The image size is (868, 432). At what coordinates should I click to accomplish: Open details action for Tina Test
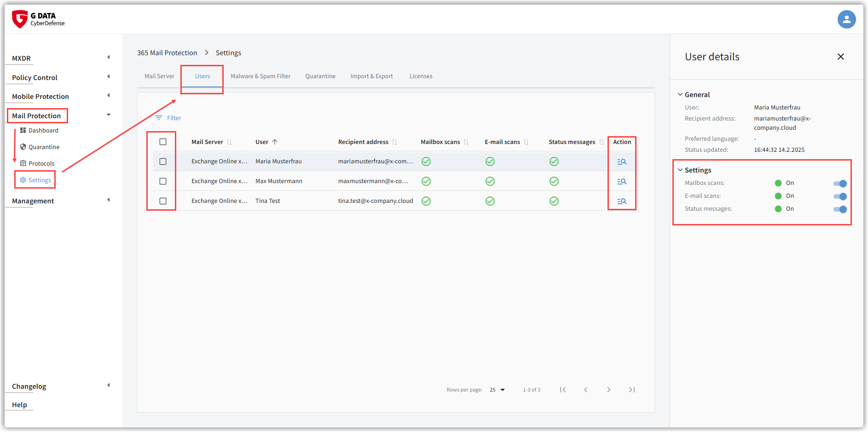622,201
